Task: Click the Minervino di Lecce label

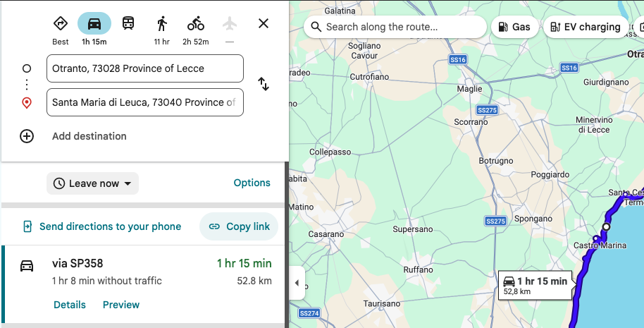Action: click(594, 125)
